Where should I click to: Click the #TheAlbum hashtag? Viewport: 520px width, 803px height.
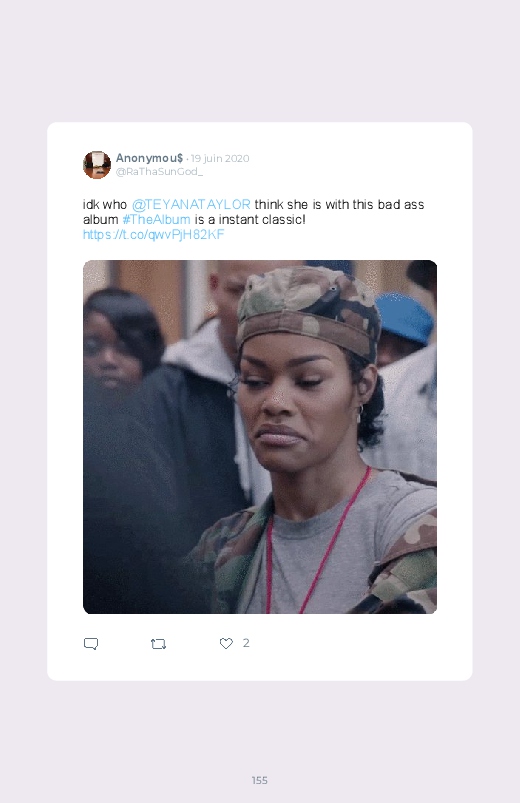tap(156, 219)
